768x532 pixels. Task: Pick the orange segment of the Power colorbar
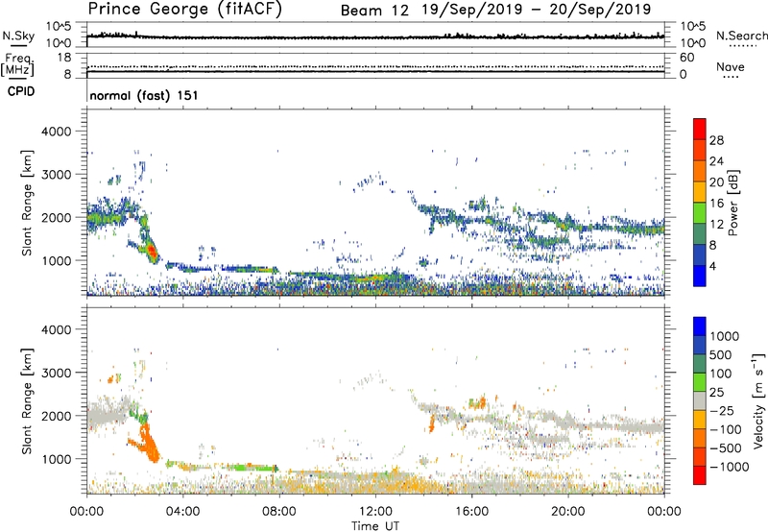click(x=700, y=171)
